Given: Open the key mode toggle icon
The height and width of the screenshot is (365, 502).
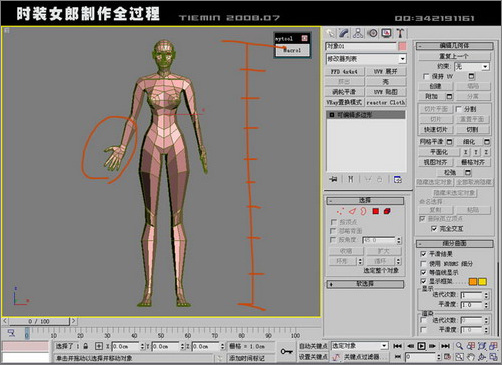Looking at the screenshot, I should (x=397, y=357).
